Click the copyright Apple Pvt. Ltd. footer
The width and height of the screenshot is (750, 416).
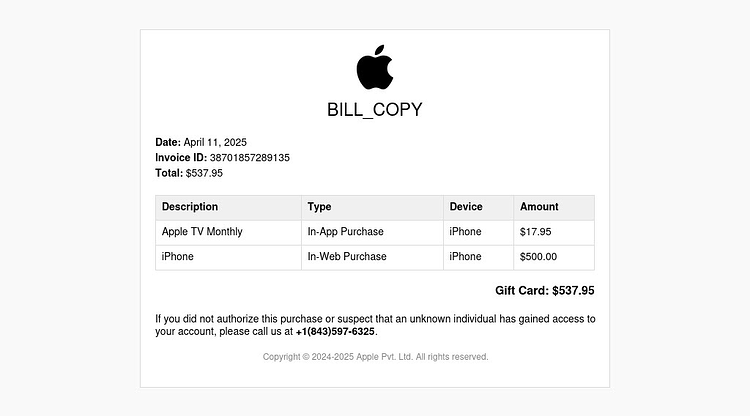[375, 357]
